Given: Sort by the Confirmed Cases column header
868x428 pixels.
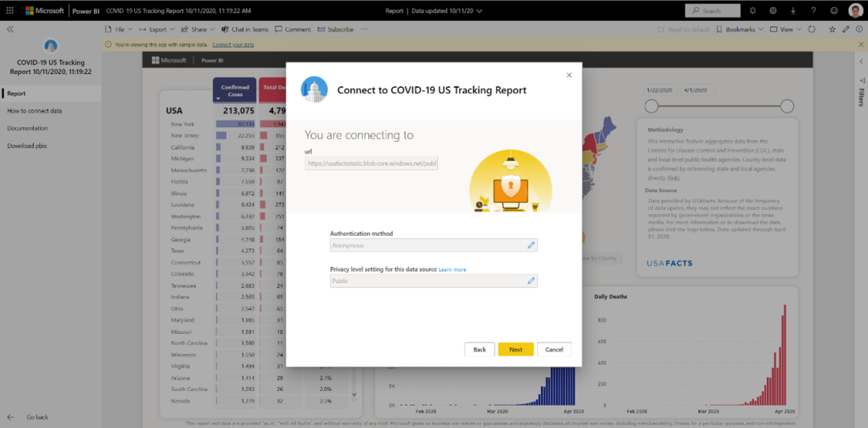Looking at the screenshot, I should (235, 90).
